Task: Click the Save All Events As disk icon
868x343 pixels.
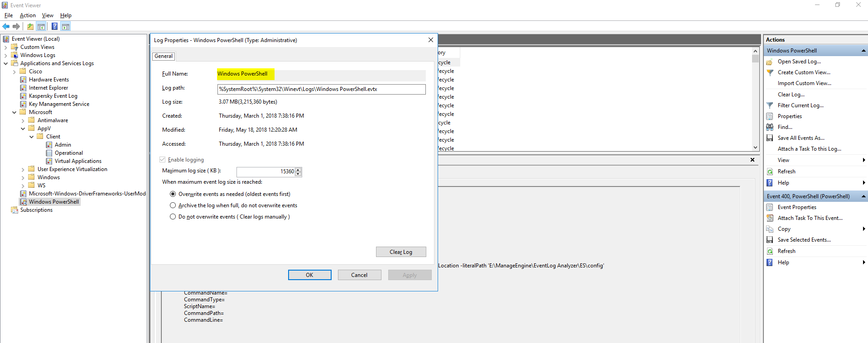Action: pyautogui.click(x=770, y=138)
